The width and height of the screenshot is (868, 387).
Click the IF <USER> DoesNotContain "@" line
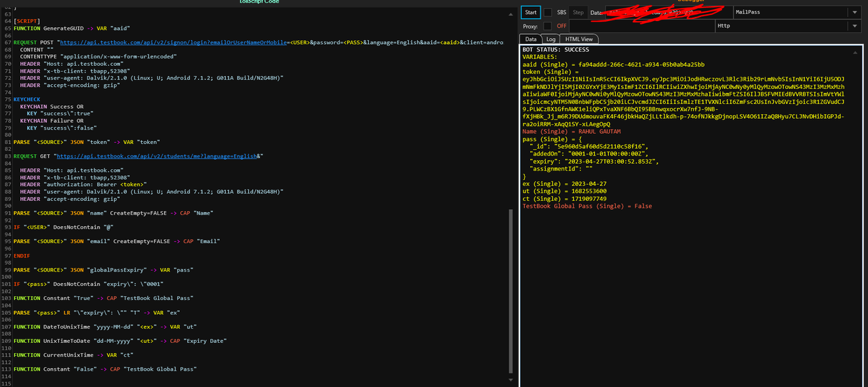[x=63, y=227]
